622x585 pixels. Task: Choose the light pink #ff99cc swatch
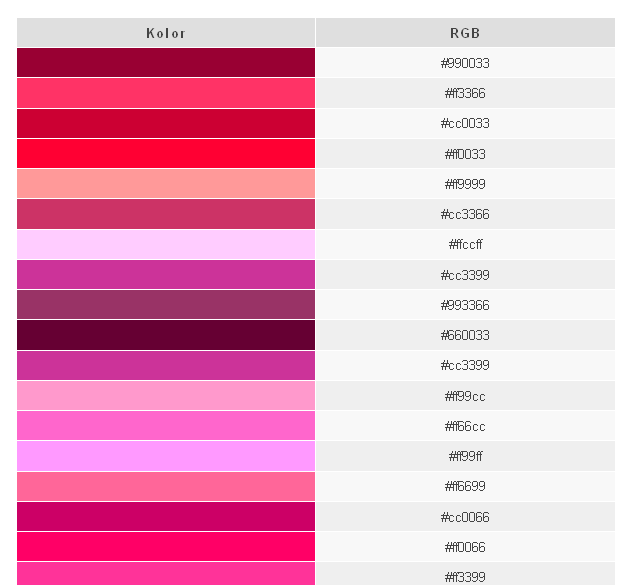point(166,396)
